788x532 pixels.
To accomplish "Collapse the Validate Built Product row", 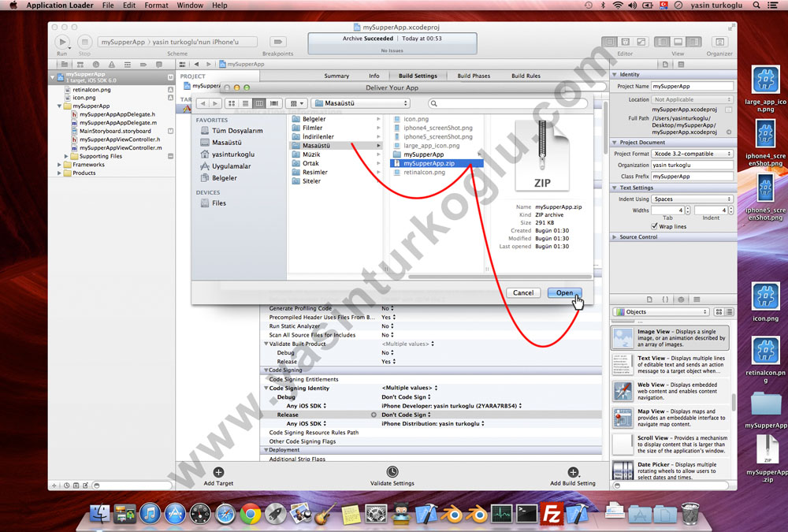I will (x=266, y=344).
